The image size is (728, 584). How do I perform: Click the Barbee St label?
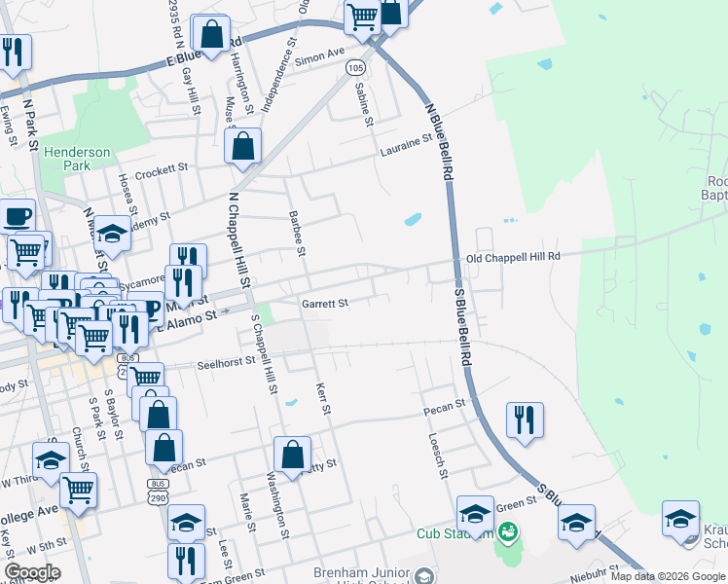click(297, 234)
